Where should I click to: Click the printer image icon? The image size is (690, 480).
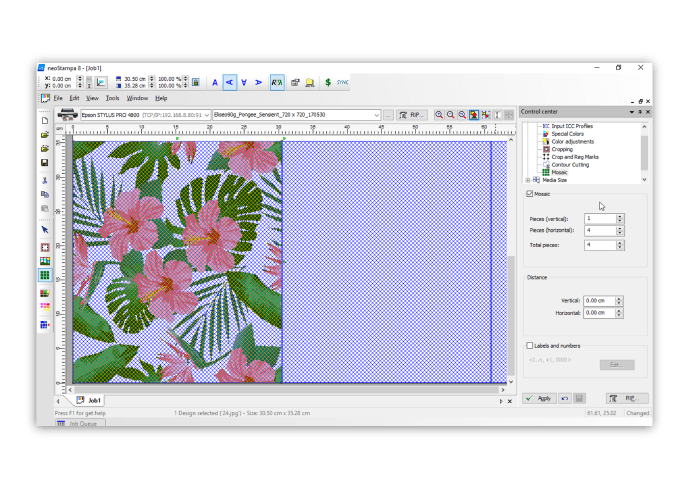[67, 114]
